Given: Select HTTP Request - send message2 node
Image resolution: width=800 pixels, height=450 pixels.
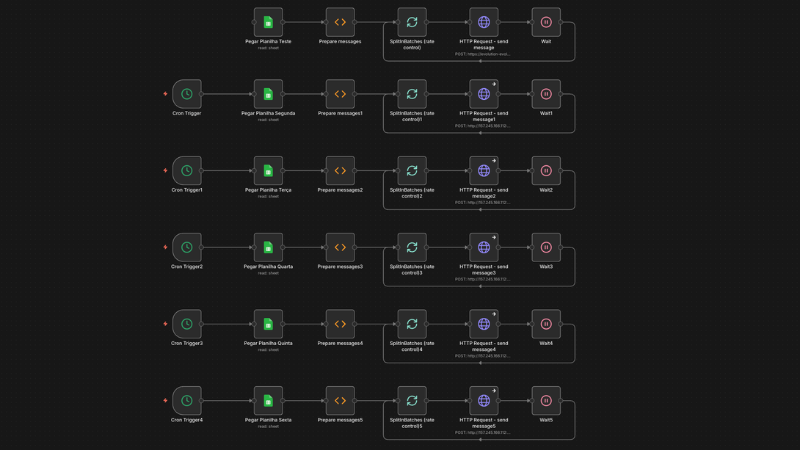Looking at the screenshot, I should 484,170.
